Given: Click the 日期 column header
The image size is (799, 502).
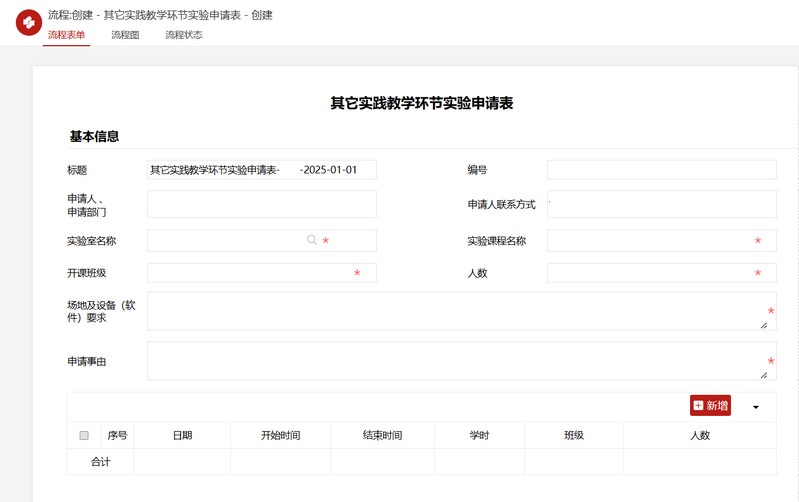Looking at the screenshot, I should [182, 435].
